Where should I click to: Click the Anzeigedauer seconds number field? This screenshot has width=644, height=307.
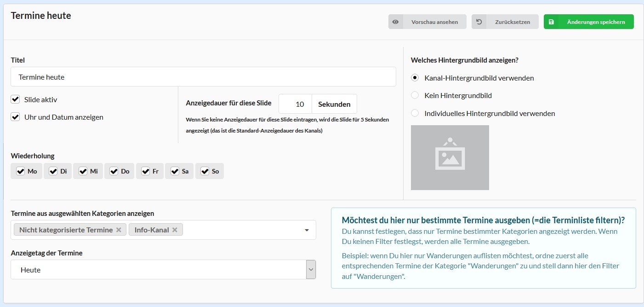[295, 104]
